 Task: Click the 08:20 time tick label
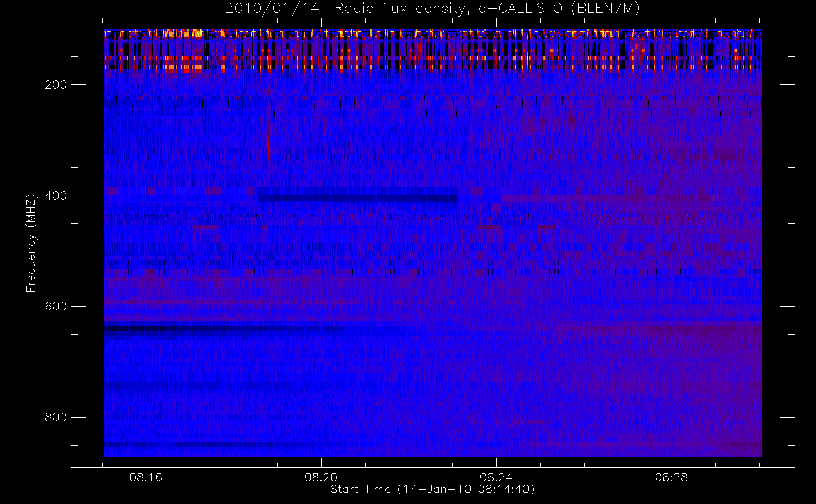tap(321, 477)
